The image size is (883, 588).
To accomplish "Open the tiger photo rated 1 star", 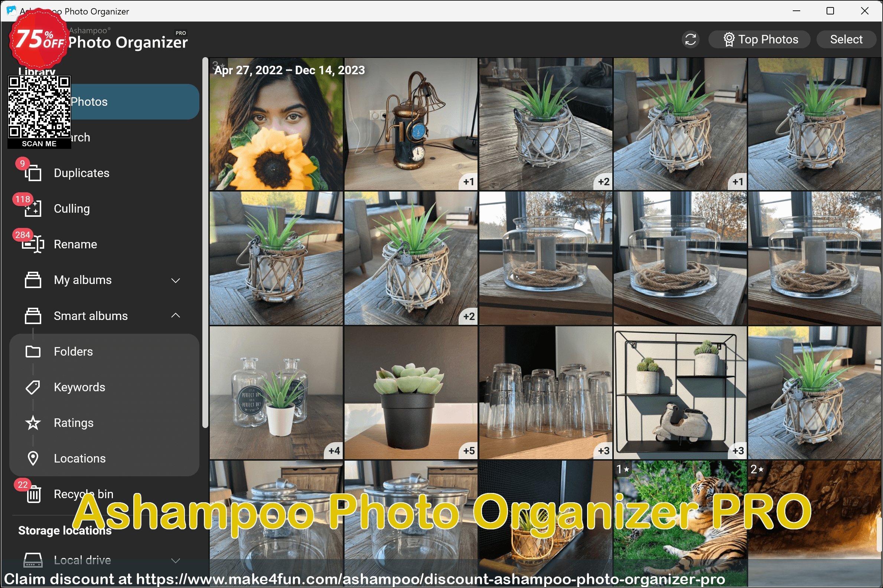I will (x=680, y=524).
